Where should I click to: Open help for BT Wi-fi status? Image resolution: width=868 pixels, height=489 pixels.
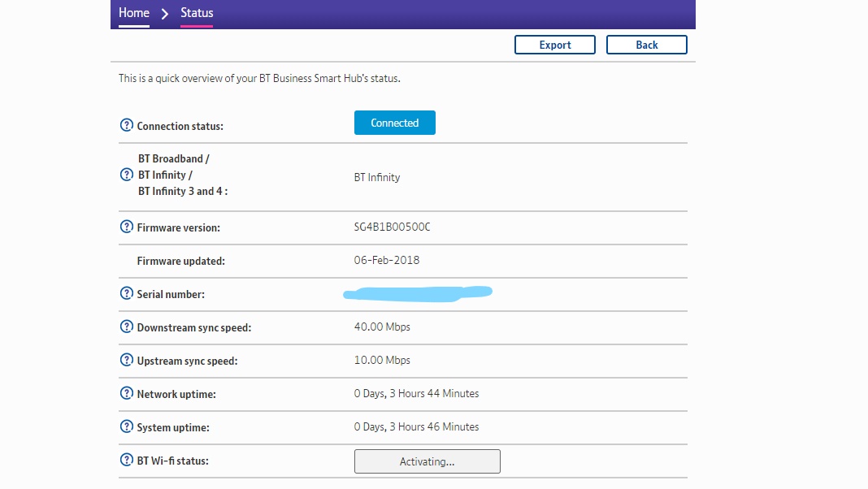[127, 460]
